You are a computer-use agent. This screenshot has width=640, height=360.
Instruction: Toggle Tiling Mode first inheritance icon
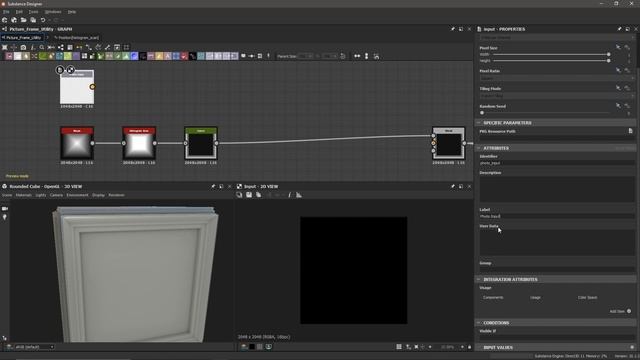click(x=618, y=88)
